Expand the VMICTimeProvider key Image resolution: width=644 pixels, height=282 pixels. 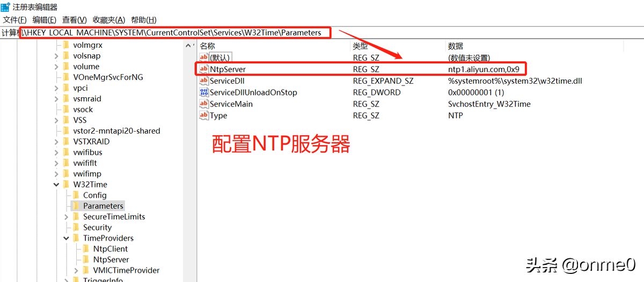[76, 271]
